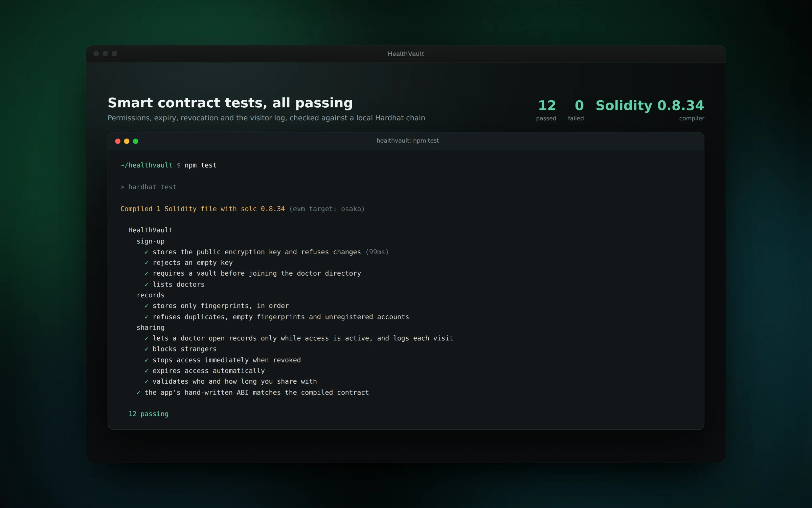Click the '(evm target: osaka)' text
Image resolution: width=812 pixels, height=508 pixels.
[327, 209]
